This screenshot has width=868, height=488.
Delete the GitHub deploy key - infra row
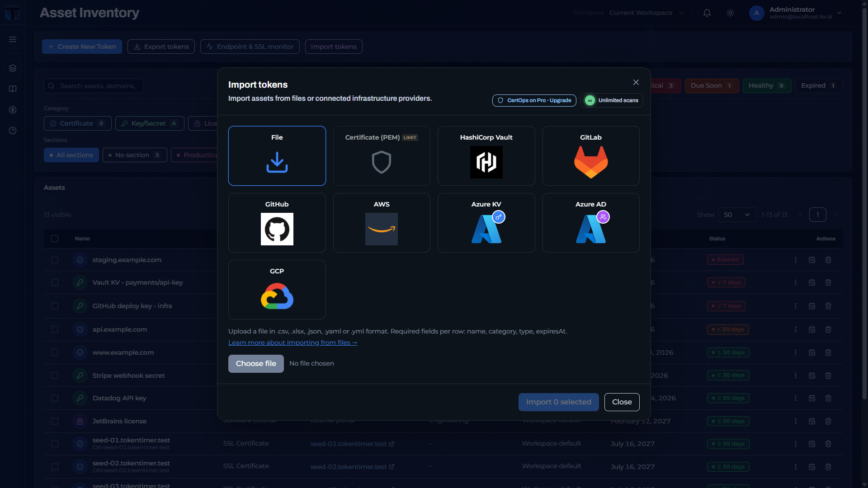coord(828,306)
